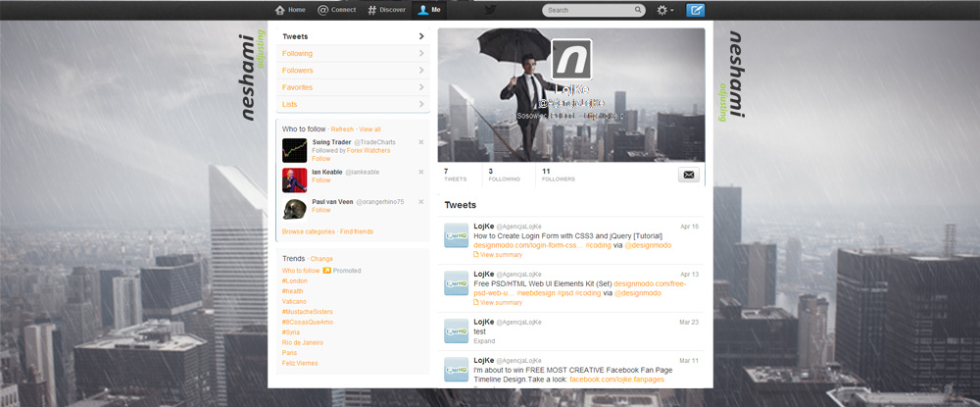Compose a new tweet
The height and width of the screenshot is (407, 980).
pos(696,10)
